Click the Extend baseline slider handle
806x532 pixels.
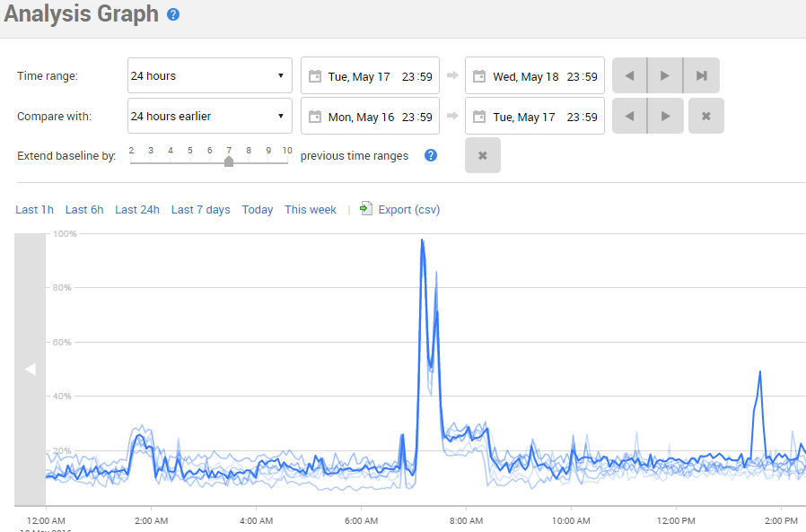[x=229, y=161]
